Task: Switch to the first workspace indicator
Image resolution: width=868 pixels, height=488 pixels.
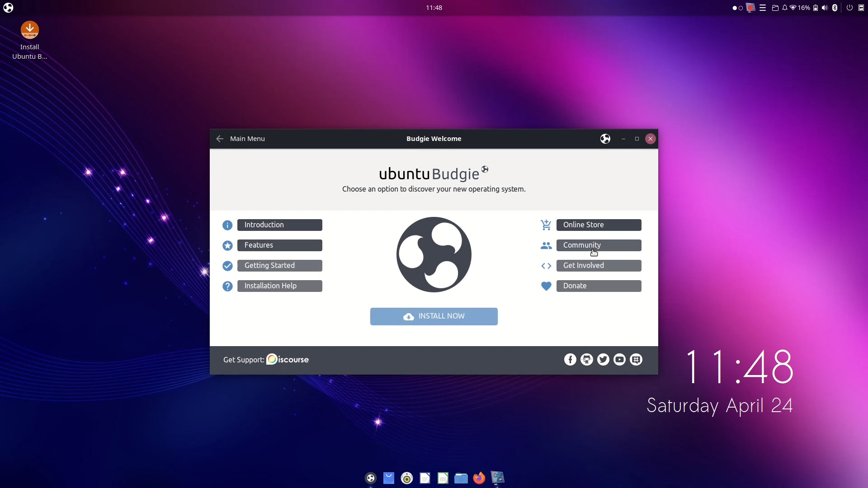Action: (x=735, y=8)
